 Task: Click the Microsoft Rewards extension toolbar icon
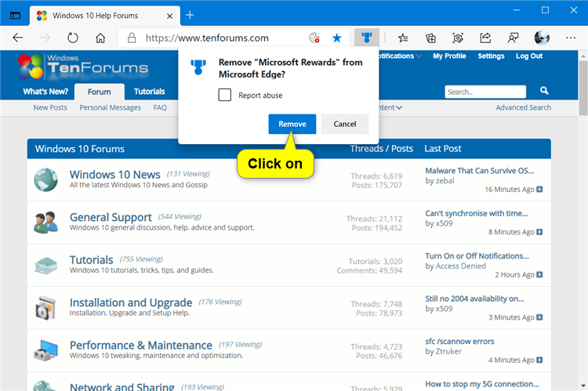click(367, 38)
